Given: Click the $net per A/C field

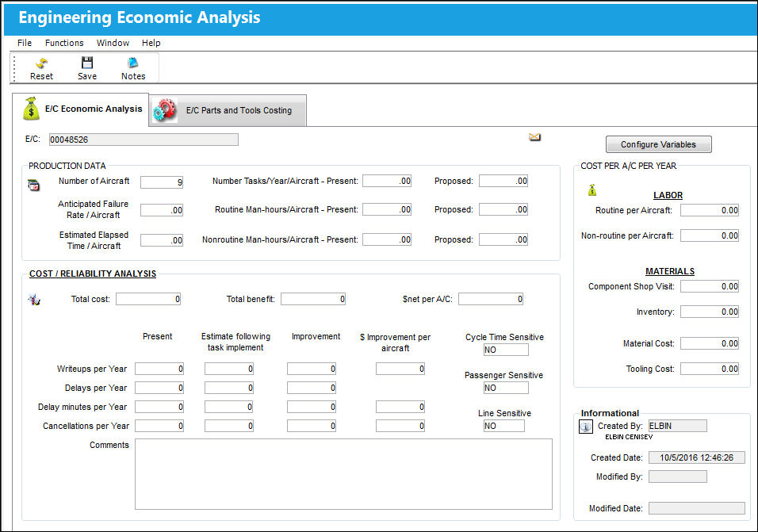Looking at the screenshot, I should pos(491,299).
